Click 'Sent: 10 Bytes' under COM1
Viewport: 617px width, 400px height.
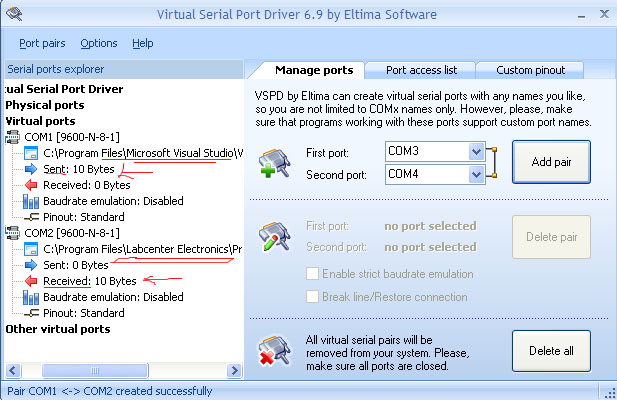click(79, 169)
